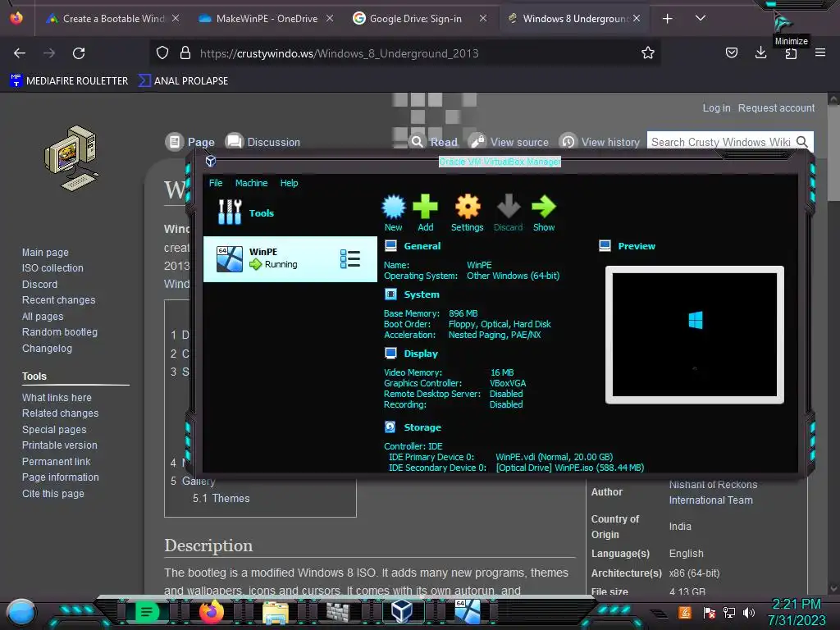Screen dimensions: 840x630
Task: Click the wiki search magnifier icon
Action: [802, 142]
